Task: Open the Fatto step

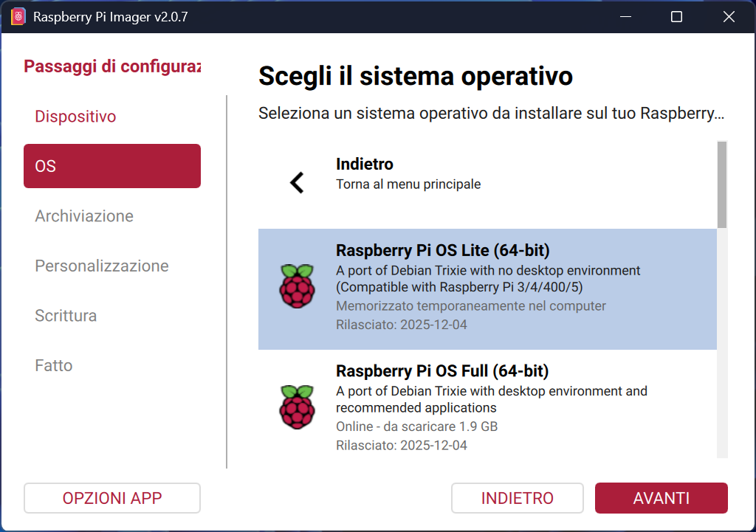Action: 53,365
